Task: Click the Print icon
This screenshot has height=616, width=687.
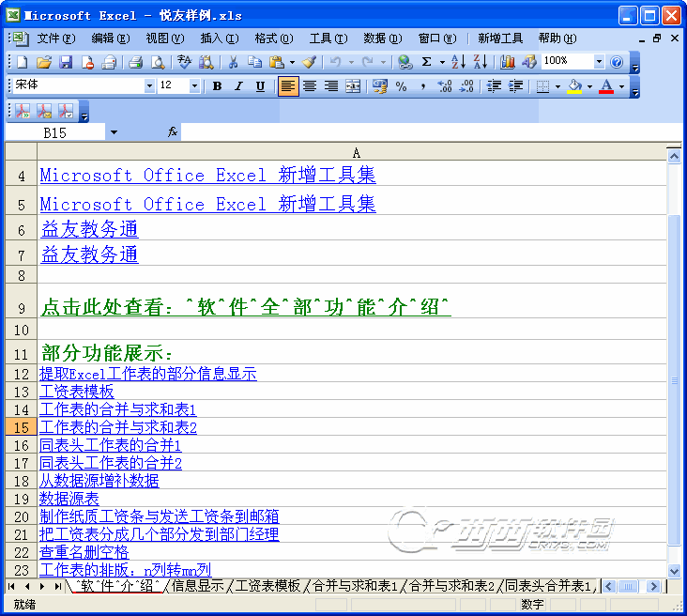Action: point(136,62)
